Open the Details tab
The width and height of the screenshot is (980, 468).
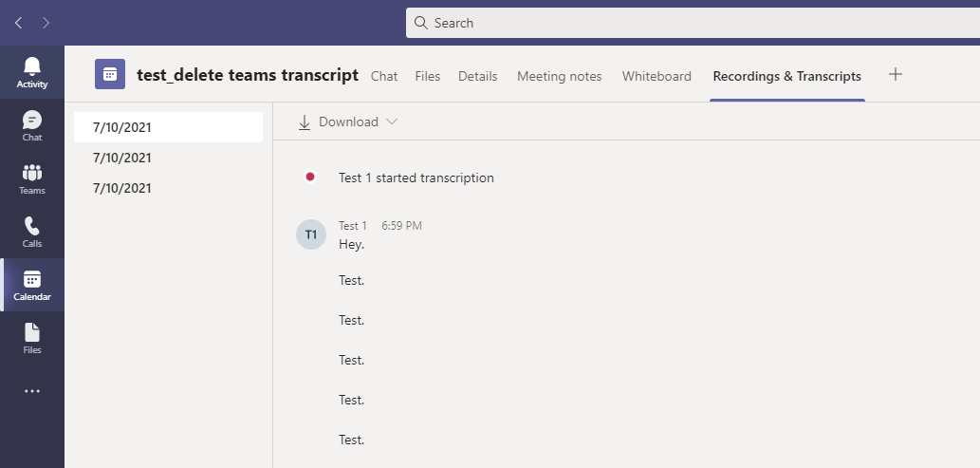pyautogui.click(x=477, y=76)
